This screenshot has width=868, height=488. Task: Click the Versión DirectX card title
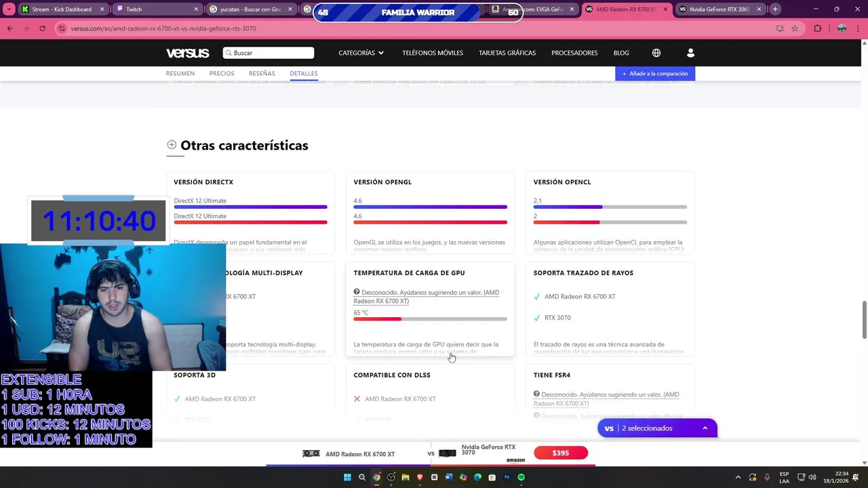[x=203, y=182]
